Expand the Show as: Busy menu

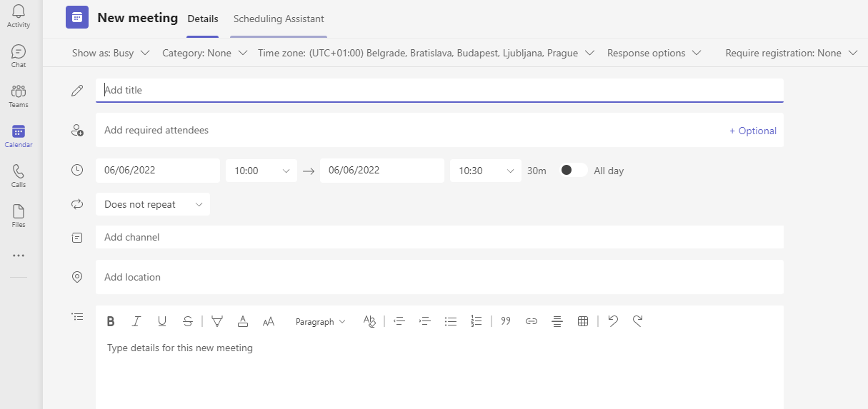click(111, 53)
